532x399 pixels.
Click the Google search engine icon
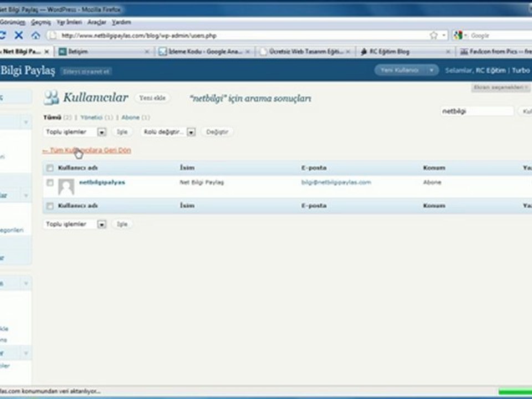(458, 35)
